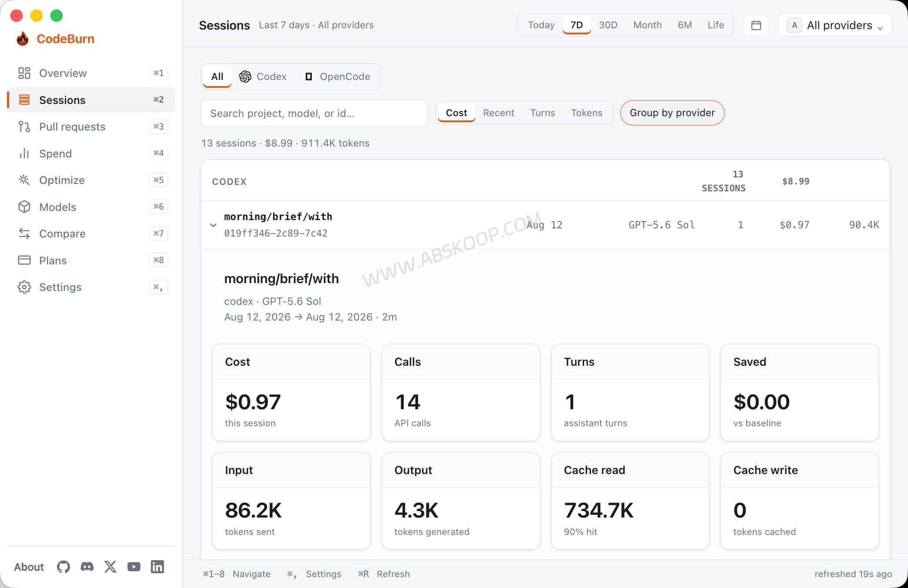Switch to the All providers tab
Viewport: 908px width, 588px height.
pyautogui.click(x=217, y=77)
